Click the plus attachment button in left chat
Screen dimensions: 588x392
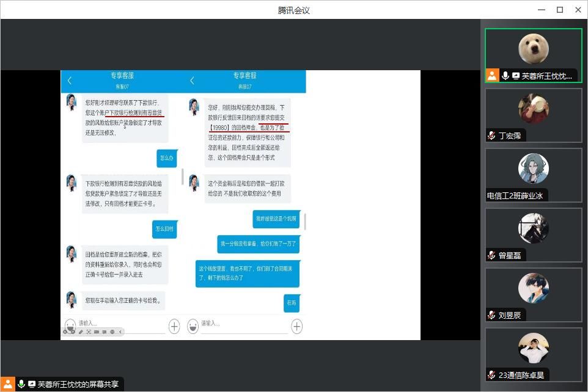[174, 327]
